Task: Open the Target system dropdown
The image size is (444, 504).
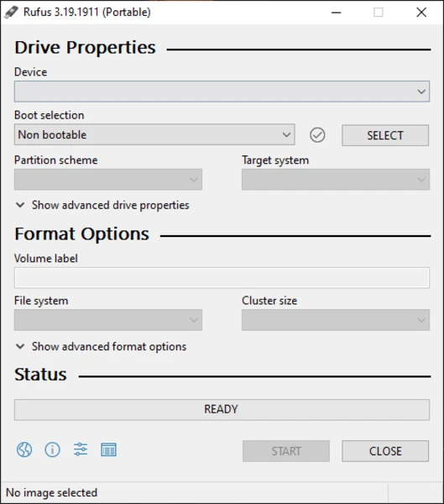Action: (x=336, y=180)
